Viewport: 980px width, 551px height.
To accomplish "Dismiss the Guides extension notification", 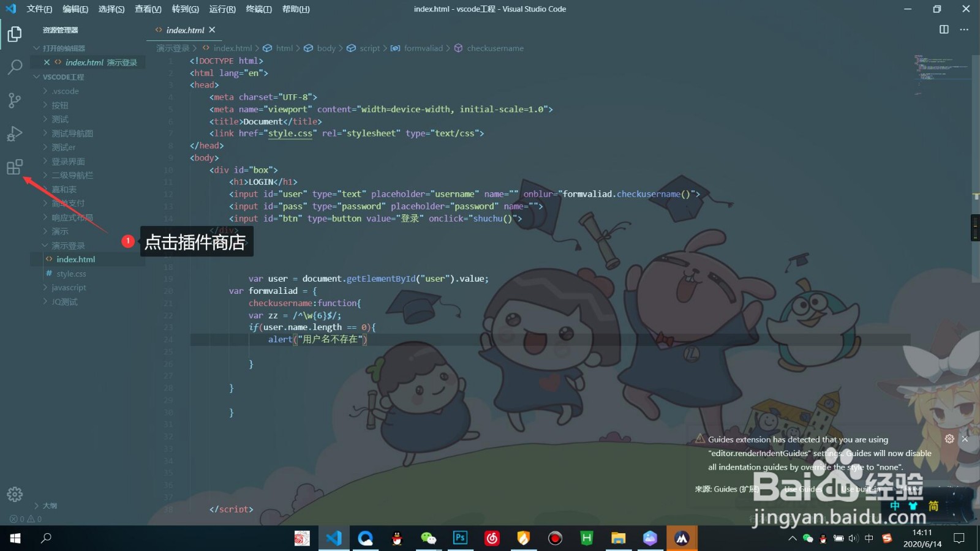I will 965,439.
